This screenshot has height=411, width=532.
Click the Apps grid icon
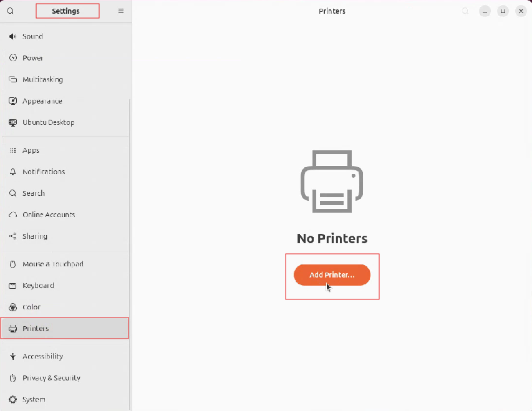point(12,150)
